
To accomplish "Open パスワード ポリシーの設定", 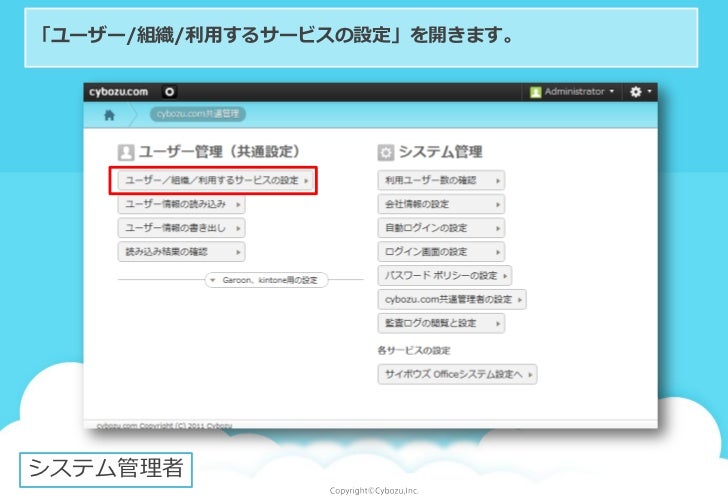I will (x=445, y=276).
